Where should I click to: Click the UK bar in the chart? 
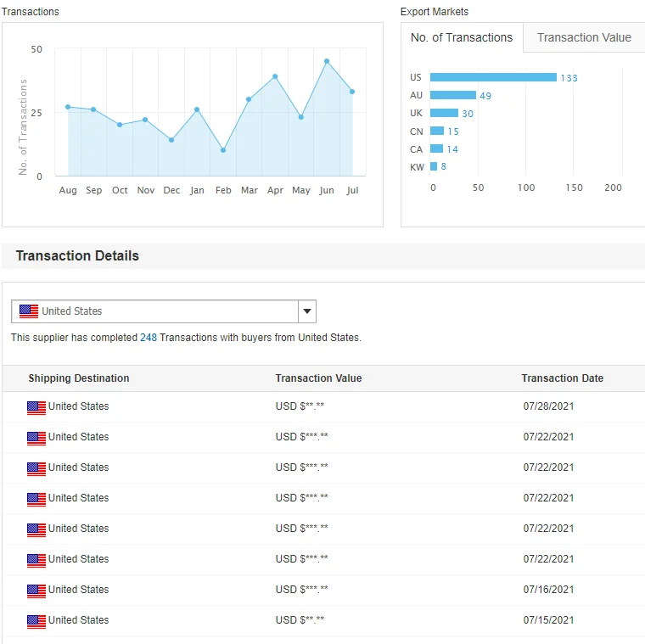click(x=444, y=113)
